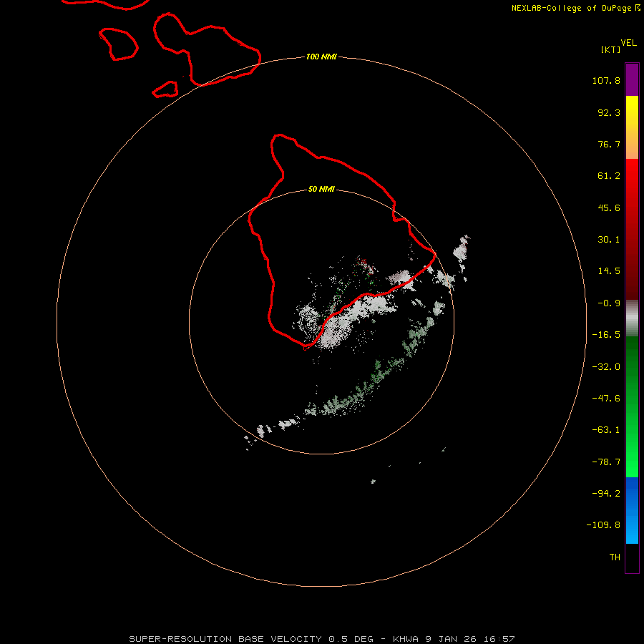The image size is (644, 644).
Task: Click the 30.1 legend value
Action: 609,240
